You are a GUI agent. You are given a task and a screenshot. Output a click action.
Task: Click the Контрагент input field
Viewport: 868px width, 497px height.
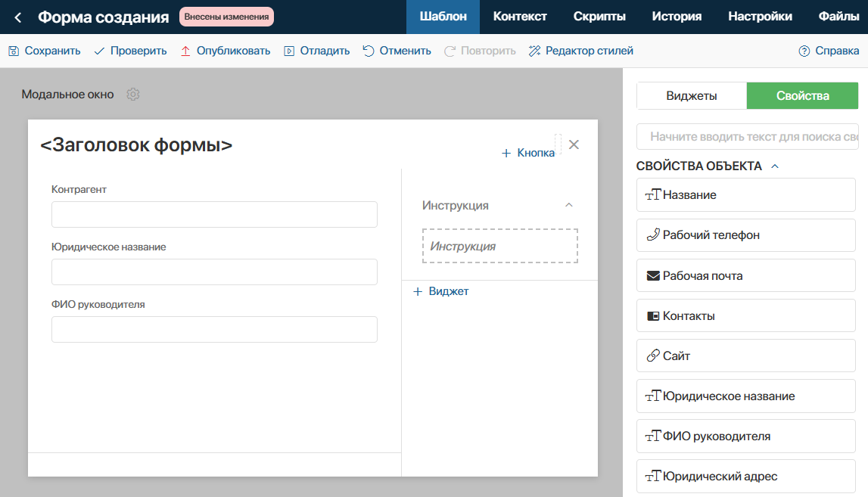214,214
